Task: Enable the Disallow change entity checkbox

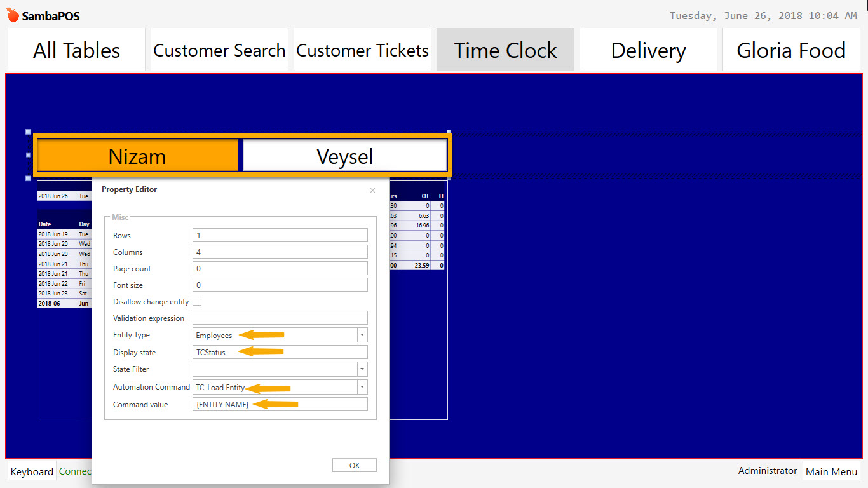Action: click(x=197, y=301)
